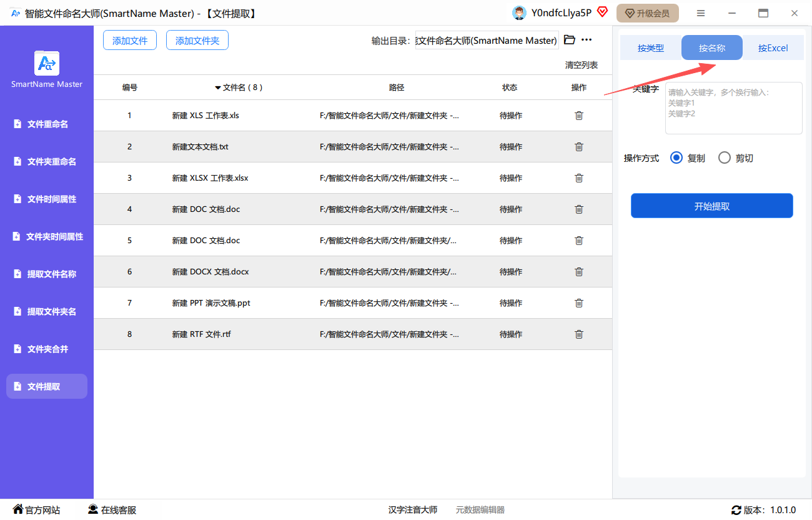Select the 复制 radio option
This screenshot has width=812, height=520.
[676, 158]
